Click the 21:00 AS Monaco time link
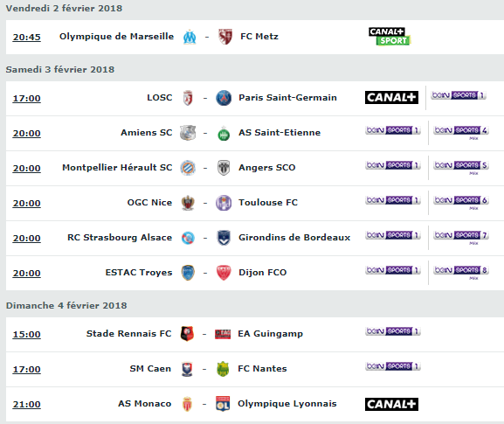Image resolution: width=504 pixels, height=424 pixels. point(27,405)
